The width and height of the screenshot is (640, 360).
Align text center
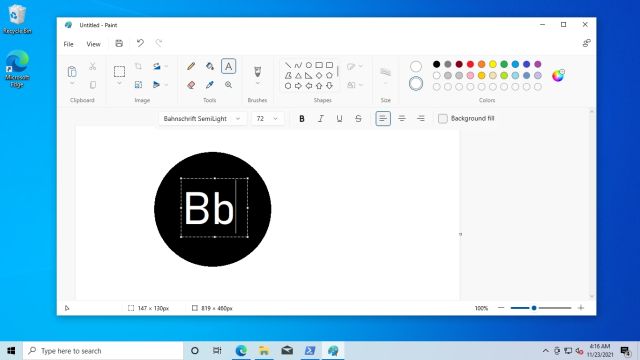(402, 118)
